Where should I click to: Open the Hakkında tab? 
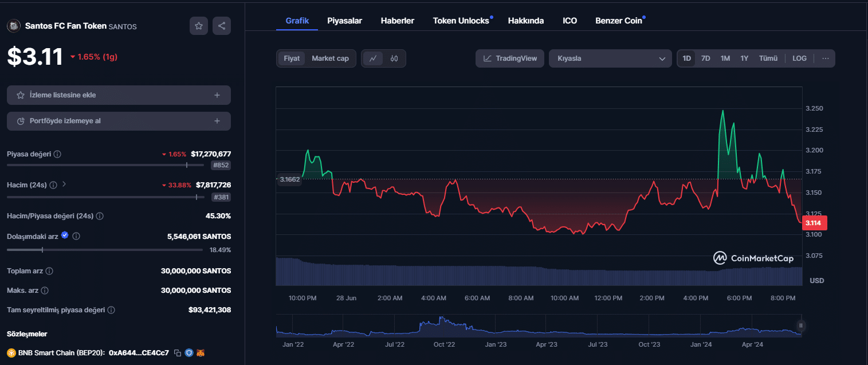526,21
